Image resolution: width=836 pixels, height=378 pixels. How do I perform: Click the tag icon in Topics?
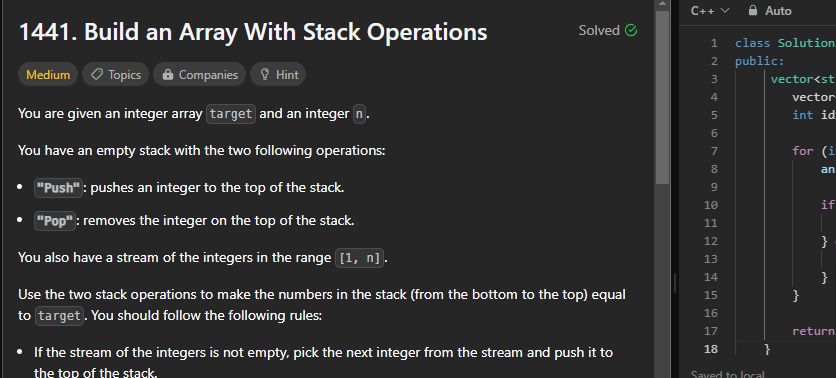pyautogui.click(x=97, y=75)
